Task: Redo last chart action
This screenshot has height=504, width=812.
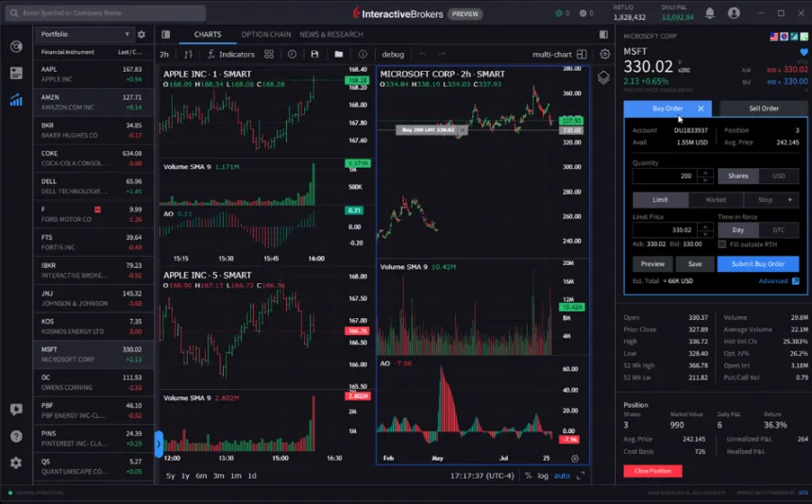Action: pyautogui.click(x=442, y=55)
